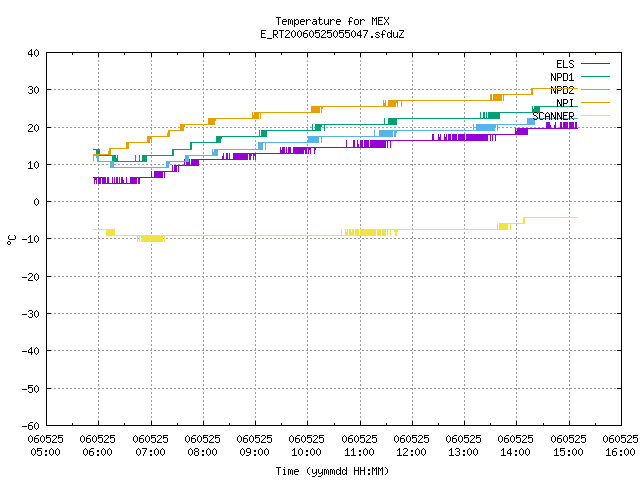Screen dimensions: 640x480
Task: Click the '10:00' x-axis time label
Action: [x=307, y=452]
